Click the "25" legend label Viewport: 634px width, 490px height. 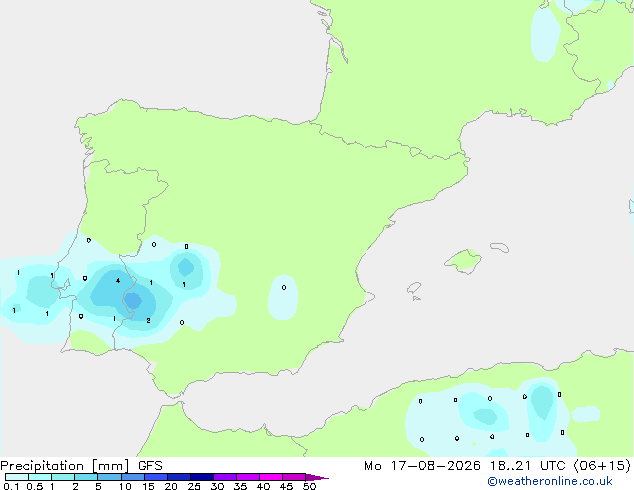click(194, 486)
